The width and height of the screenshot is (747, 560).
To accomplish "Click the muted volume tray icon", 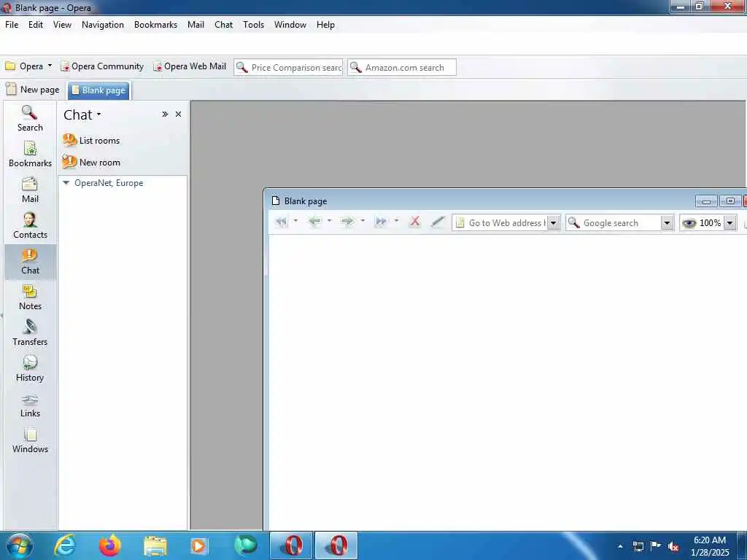I will [673, 547].
